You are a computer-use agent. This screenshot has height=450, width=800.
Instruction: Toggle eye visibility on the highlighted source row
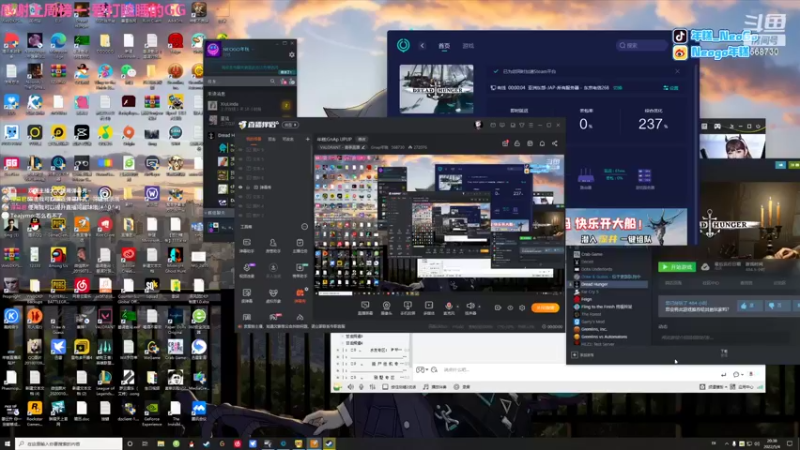241,187
